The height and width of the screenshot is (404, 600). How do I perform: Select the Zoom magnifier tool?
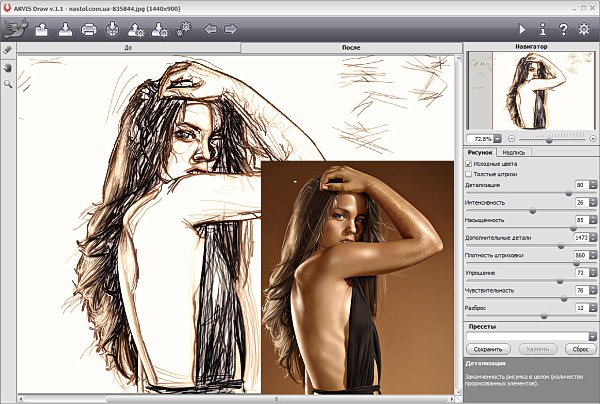8,85
